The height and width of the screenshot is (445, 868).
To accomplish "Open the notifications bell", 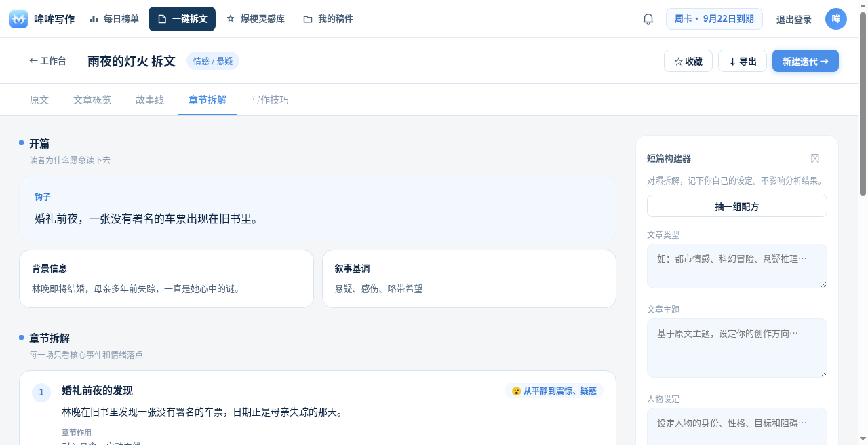I will 648,19.
